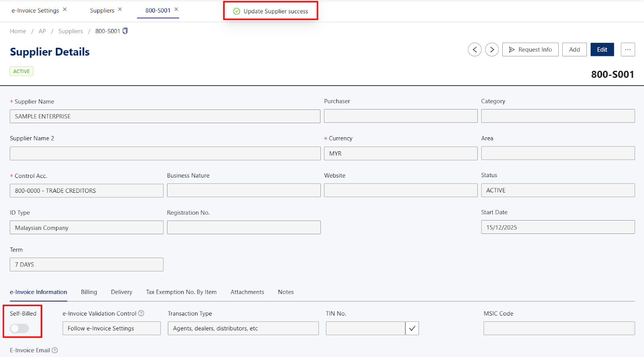Switch to the Attachments tab
Screen dimensions: 644x357
(247, 292)
